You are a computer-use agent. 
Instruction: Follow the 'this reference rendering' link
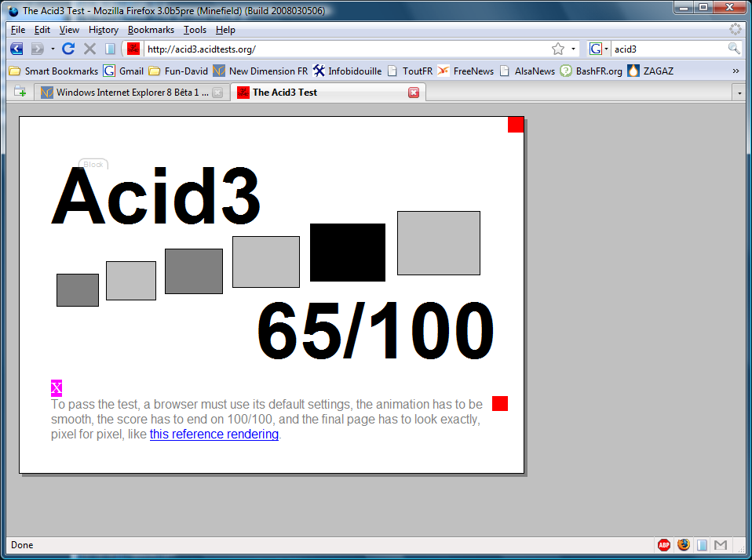click(x=214, y=435)
